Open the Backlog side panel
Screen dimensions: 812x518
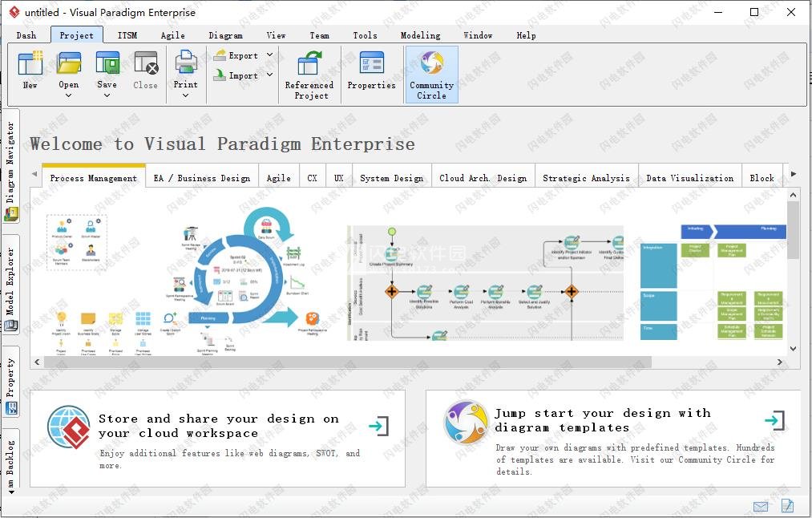click(11, 459)
